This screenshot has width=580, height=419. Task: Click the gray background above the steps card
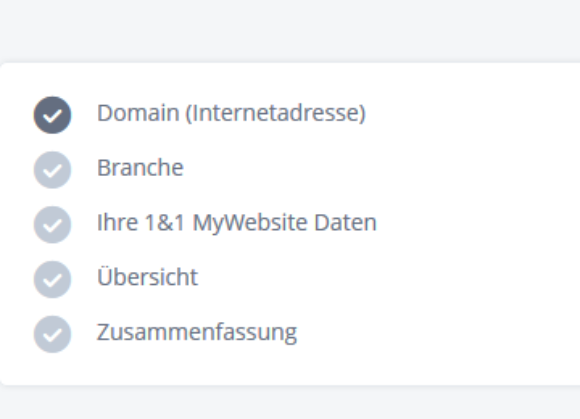pyautogui.click(x=290, y=31)
